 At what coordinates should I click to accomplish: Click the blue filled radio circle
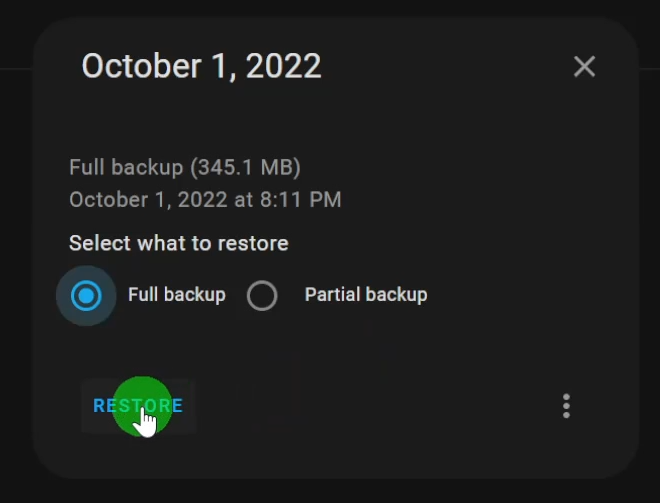pos(86,295)
